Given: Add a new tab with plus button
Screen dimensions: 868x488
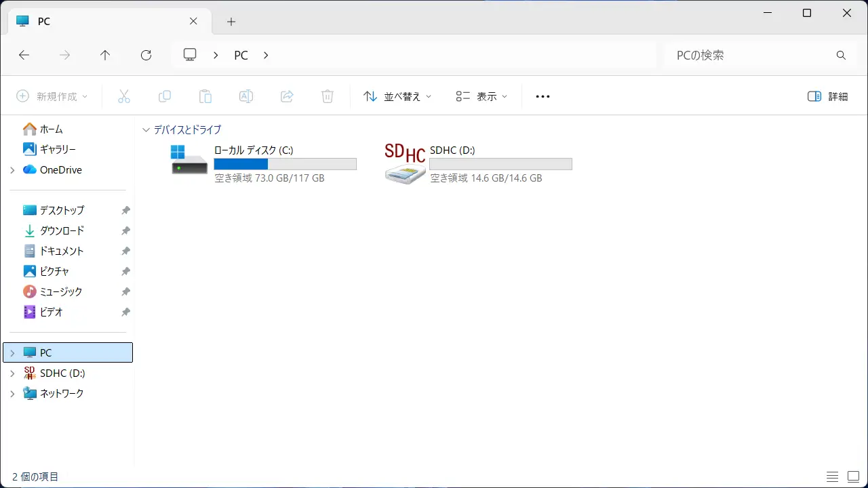Looking at the screenshot, I should pyautogui.click(x=231, y=22).
